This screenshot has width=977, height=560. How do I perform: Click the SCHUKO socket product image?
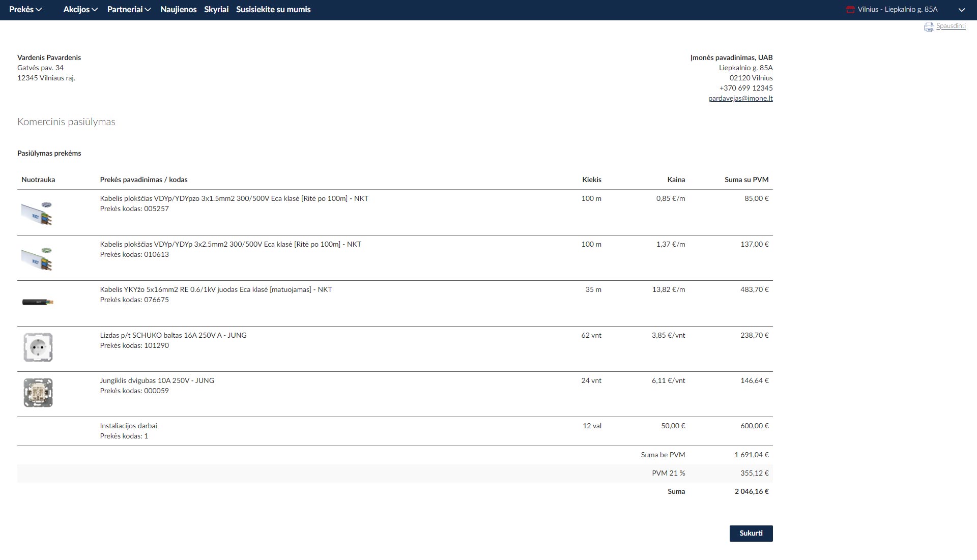point(38,347)
